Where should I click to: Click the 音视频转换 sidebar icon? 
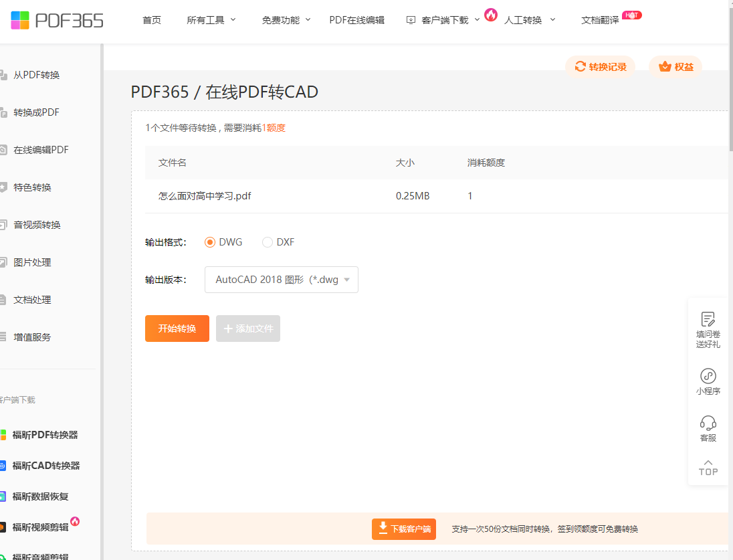[x=3, y=225]
